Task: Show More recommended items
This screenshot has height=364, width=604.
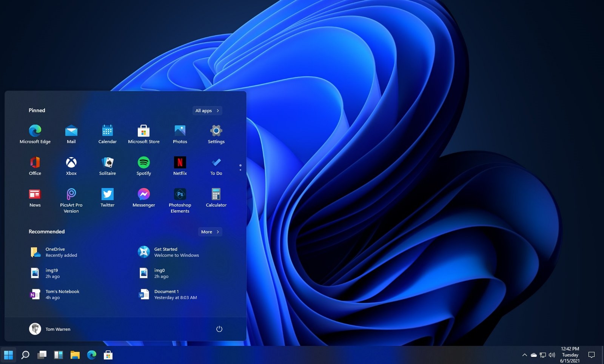Action: [210, 232]
